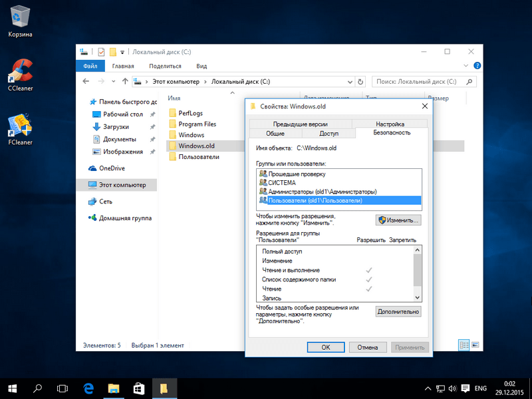Open the CCleaner desktop shortcut
This screenshot has height=399, width=532.
21,75
